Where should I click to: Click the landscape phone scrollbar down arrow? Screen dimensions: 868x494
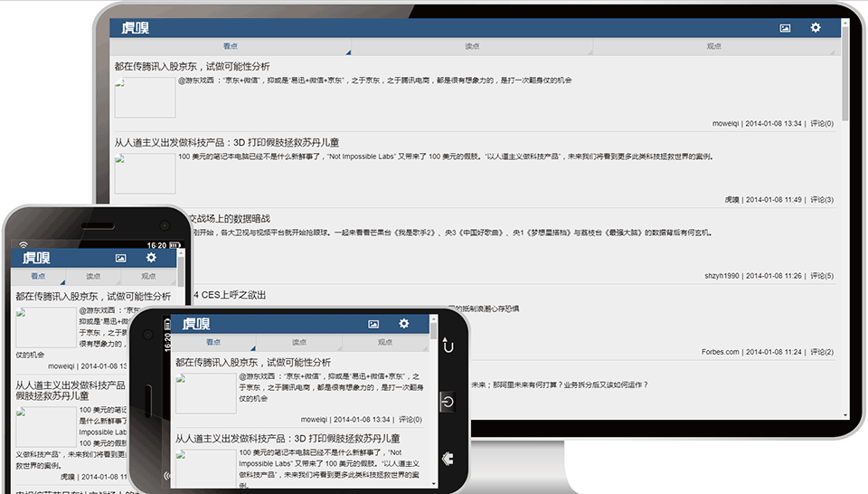[433, 484]
